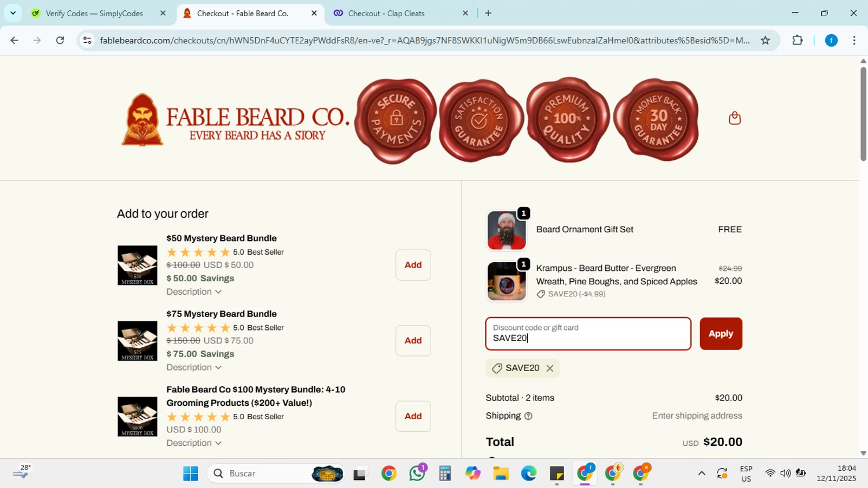868x488 pixels.
Task: Click the page vertical scrollbar
Action: 863,114
